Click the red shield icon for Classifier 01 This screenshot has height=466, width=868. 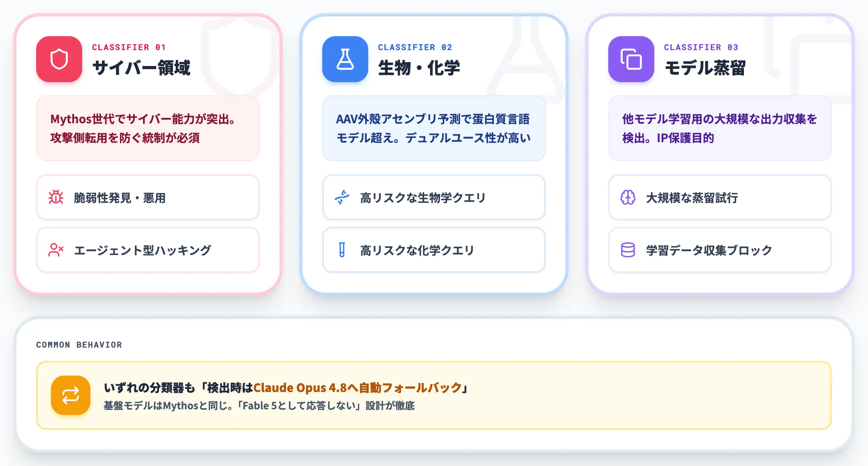[x=59, y=59]
